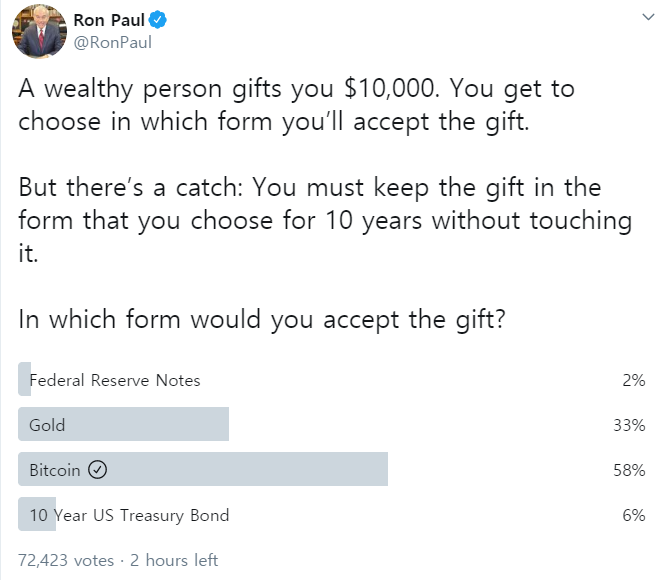Click the checkmark icon next to Bitcoin
The width and height of the screenshot is (666, 580).
click(x=97, y=470)
